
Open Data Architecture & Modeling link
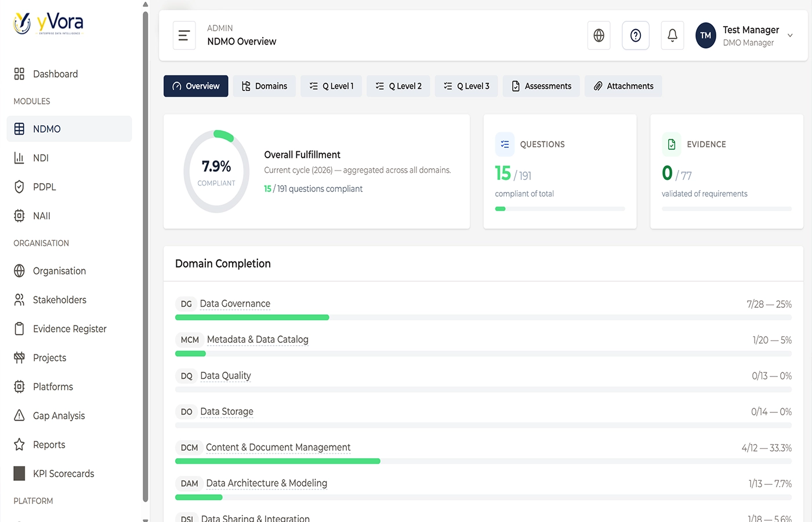click(x=267, y=483)
